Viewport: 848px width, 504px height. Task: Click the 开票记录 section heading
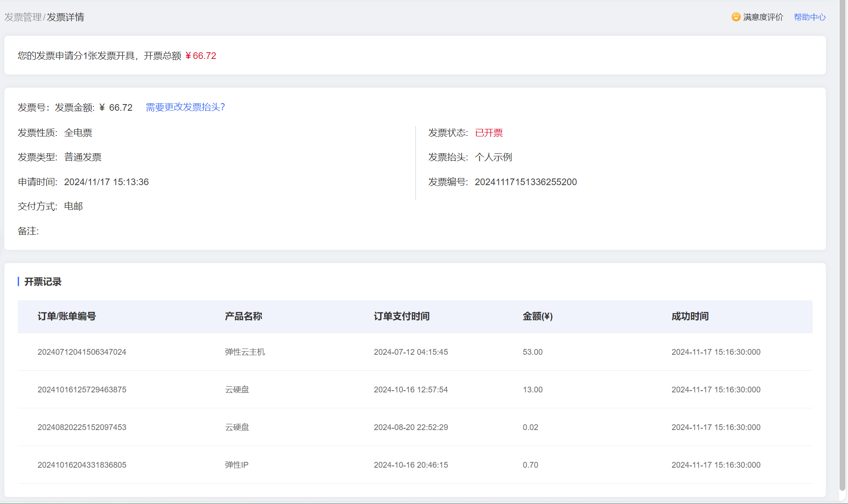pyautogui.click(x=43, y=282)
